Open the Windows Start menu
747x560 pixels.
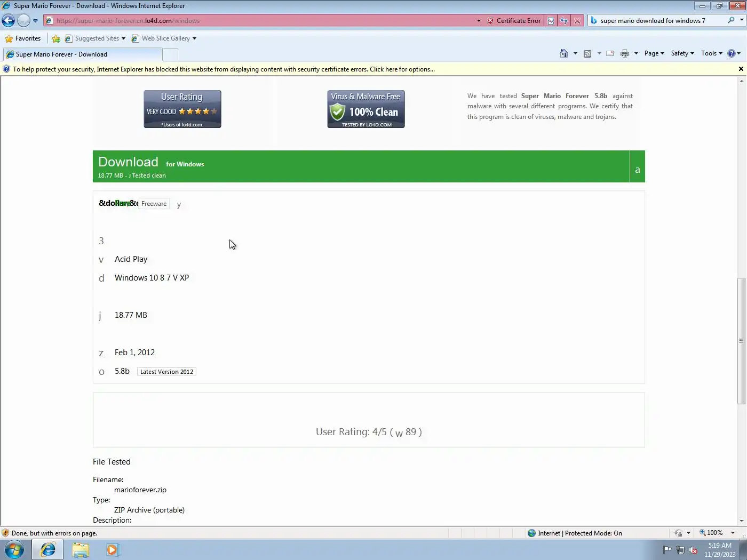(x=14, y=549)
